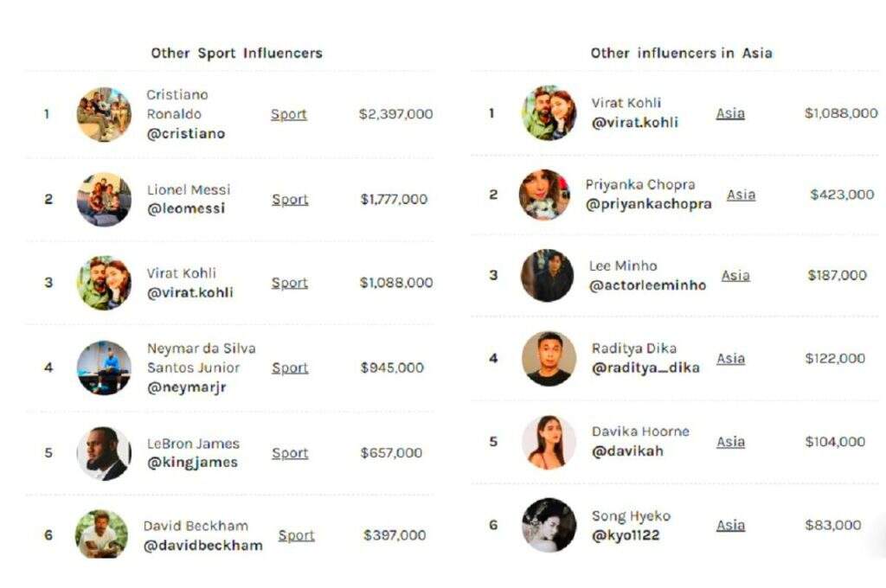Select Raditya Dika's avatar
The image size is (886, 588).
tap(549, 358)
